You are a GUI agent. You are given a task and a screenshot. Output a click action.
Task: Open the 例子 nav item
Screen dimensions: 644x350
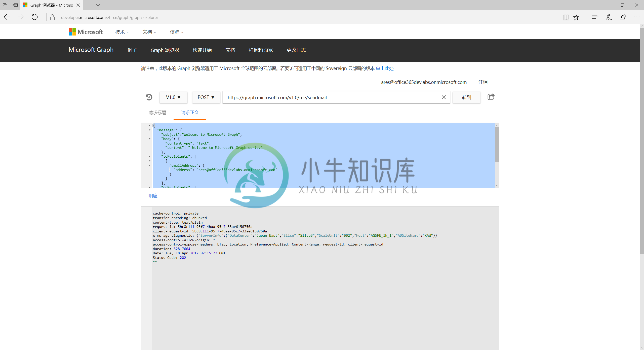(x=132, y=50)
